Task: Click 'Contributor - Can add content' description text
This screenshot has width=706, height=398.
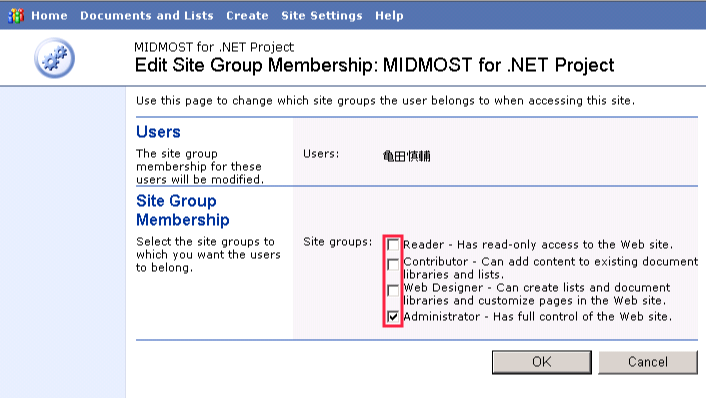Action: [x=550, y=268]
